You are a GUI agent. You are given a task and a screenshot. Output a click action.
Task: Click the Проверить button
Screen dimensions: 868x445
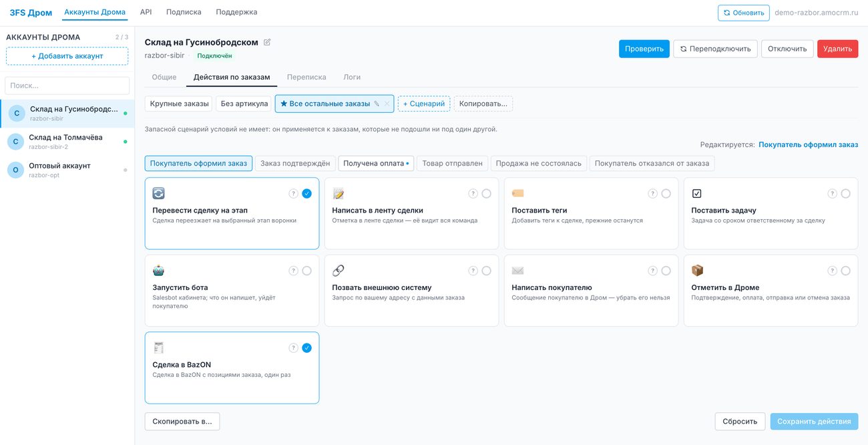tap(644, 49)
